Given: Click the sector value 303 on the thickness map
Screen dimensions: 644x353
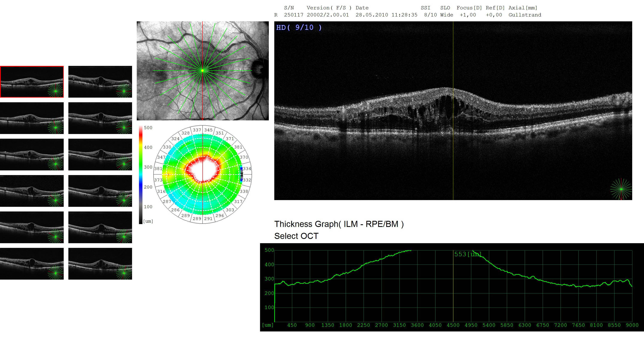Looking at the screenshot, I should tap(230, 210).
